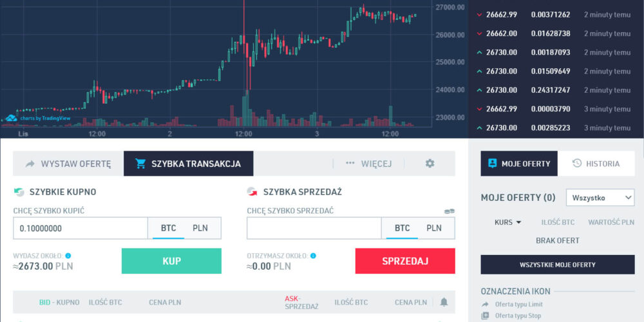
Task: Expand the Więcej menu
Action: click(x=368, y=164)
